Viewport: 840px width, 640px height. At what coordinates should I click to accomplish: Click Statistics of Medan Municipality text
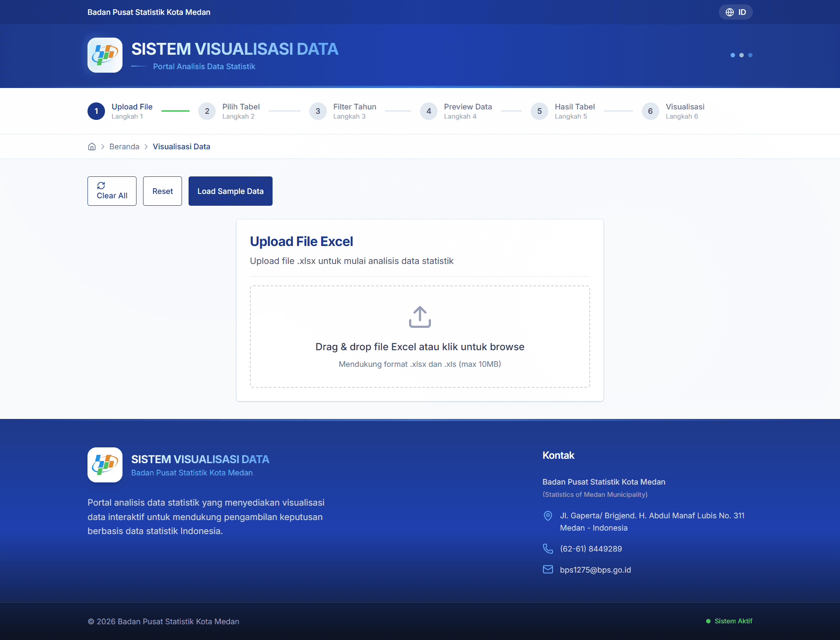coord(595,495)
